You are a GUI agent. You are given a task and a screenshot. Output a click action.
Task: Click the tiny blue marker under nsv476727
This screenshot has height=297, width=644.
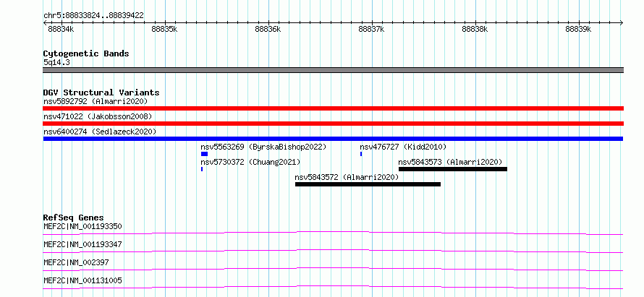(x=361, y=154)
